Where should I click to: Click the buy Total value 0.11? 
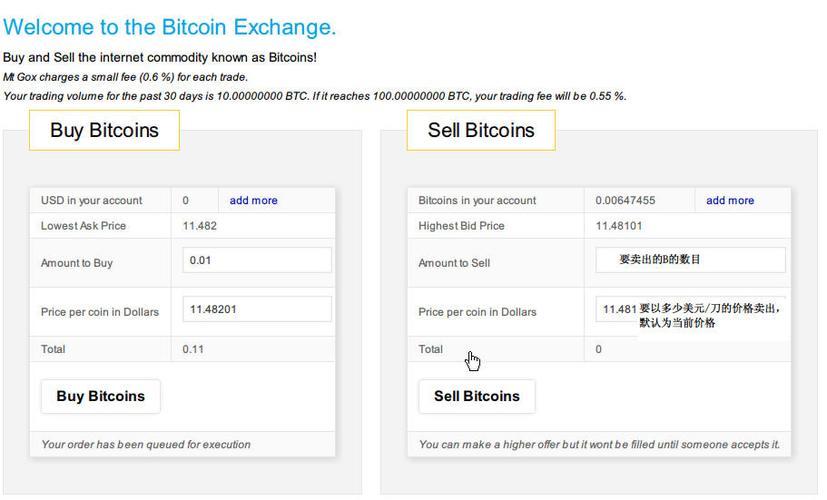click(193, 349)
